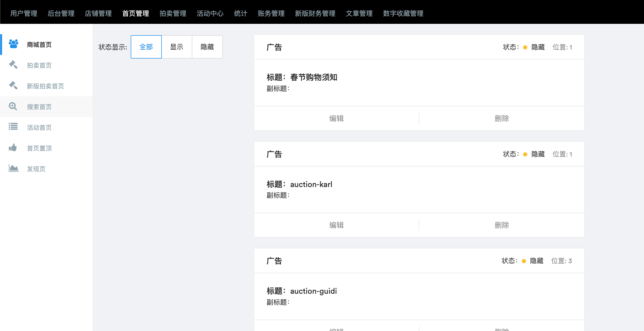Go to 活动首页 in sidebar

(47, 127)
